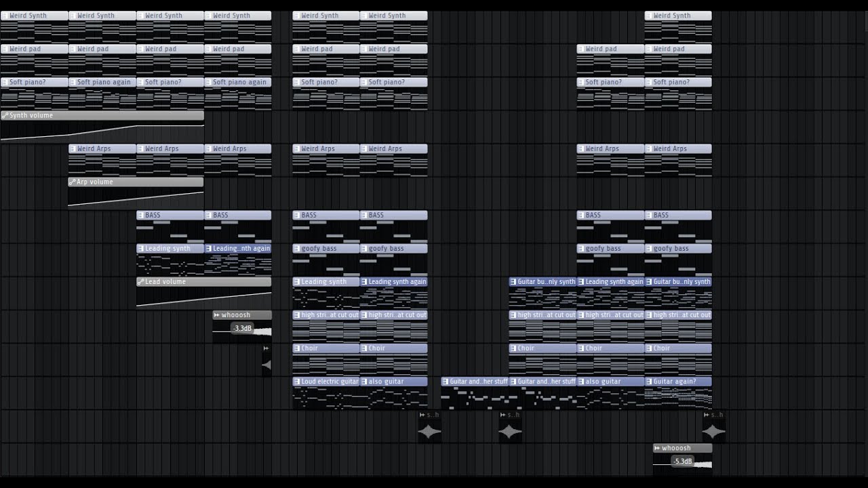The width and height of the screenshot is (868, 488).
Task: Open pattern icon on Loud electric guitar clip
Action: point(297,382)
